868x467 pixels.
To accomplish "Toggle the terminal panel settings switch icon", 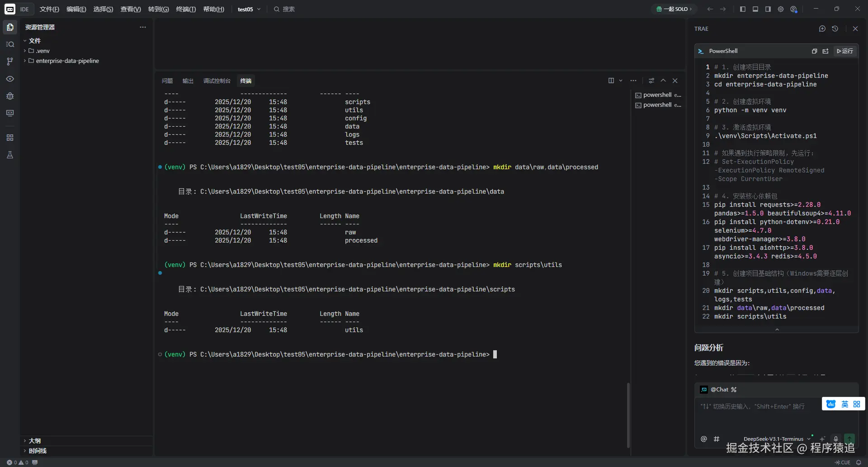I will [651, 81].
